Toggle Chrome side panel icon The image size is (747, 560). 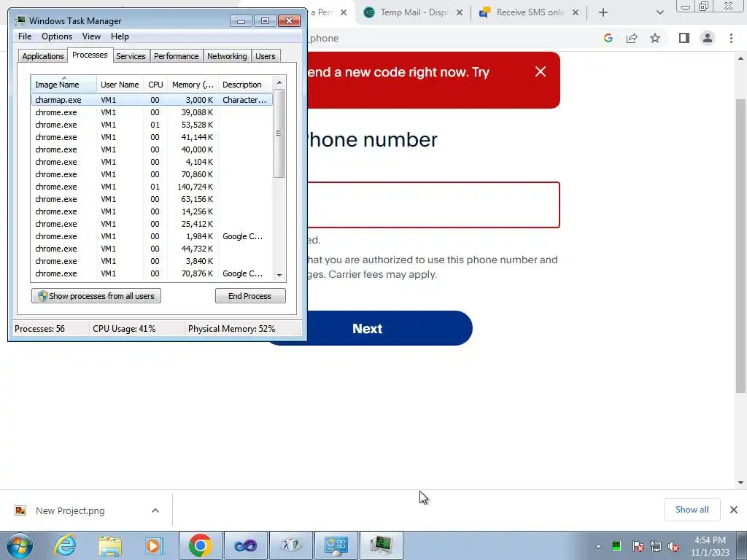pyautogui.click(x=684, y=38)
